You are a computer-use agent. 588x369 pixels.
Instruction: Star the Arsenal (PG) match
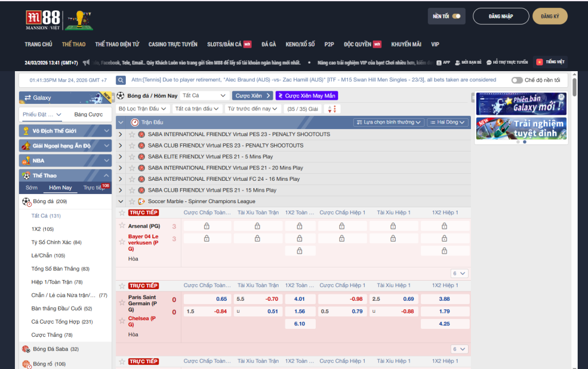pyautogui.click(x=122, y=226)
